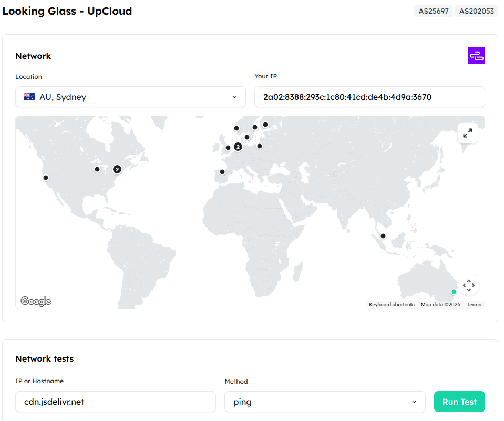This screenshot has width=504, height=421.
Task: Click the purple UpCloud logo icon
Action: (476, 56)
